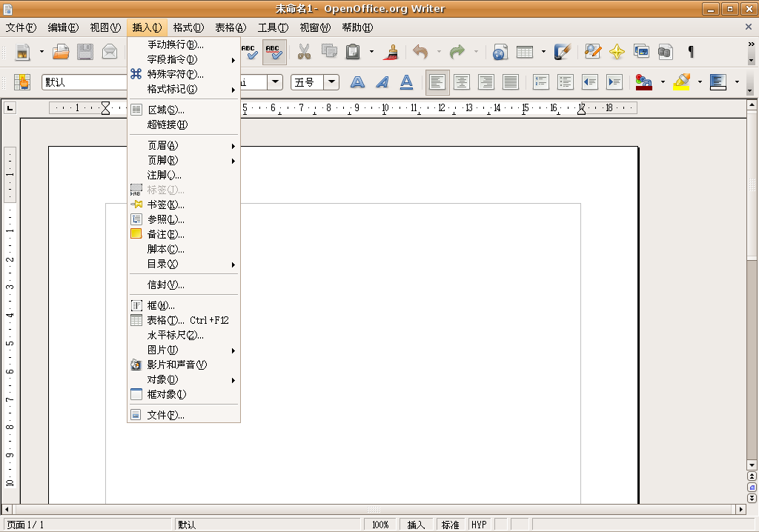Enable justified paragraph alignment
The image size is (759, 532).
511,82
